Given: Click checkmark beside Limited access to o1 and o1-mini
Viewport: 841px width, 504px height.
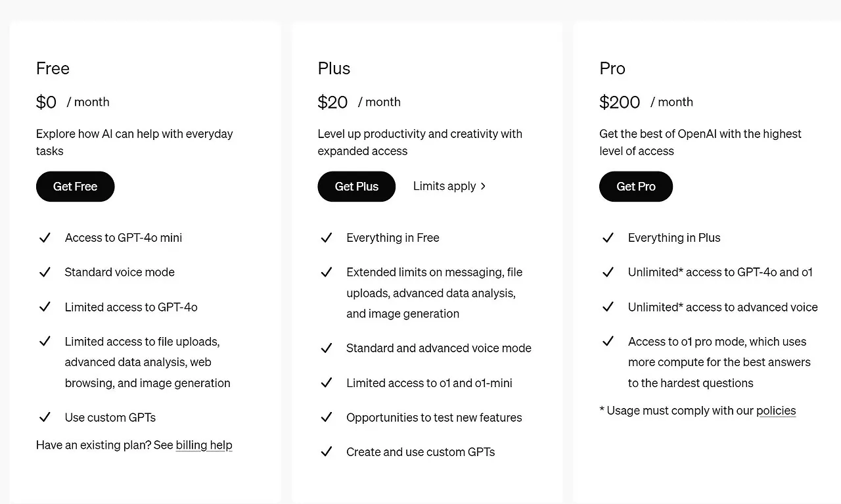Looking at the screenshot, I should 327,382.
